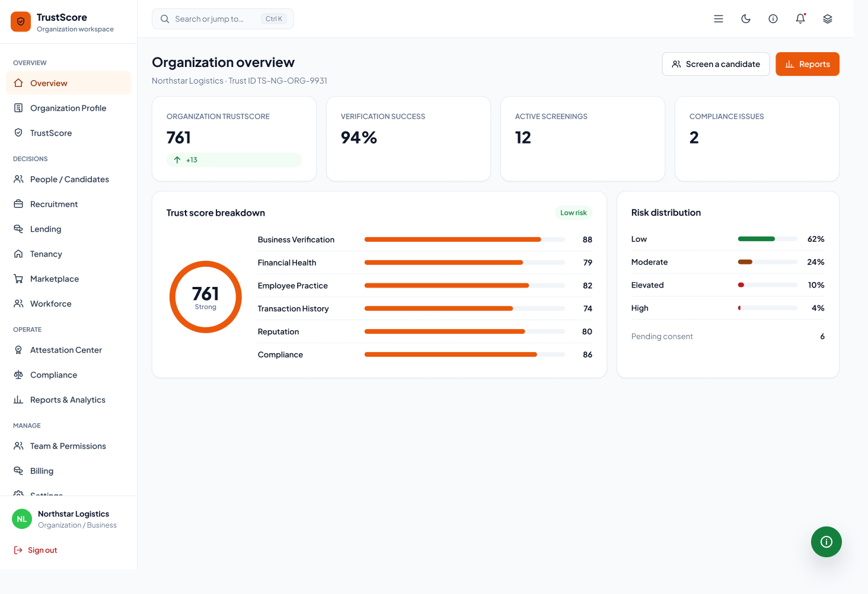Open Organization Profile sidebar item
Image resolution: width=868 pixels, height=594 pixels.
[x=68, y=108]
